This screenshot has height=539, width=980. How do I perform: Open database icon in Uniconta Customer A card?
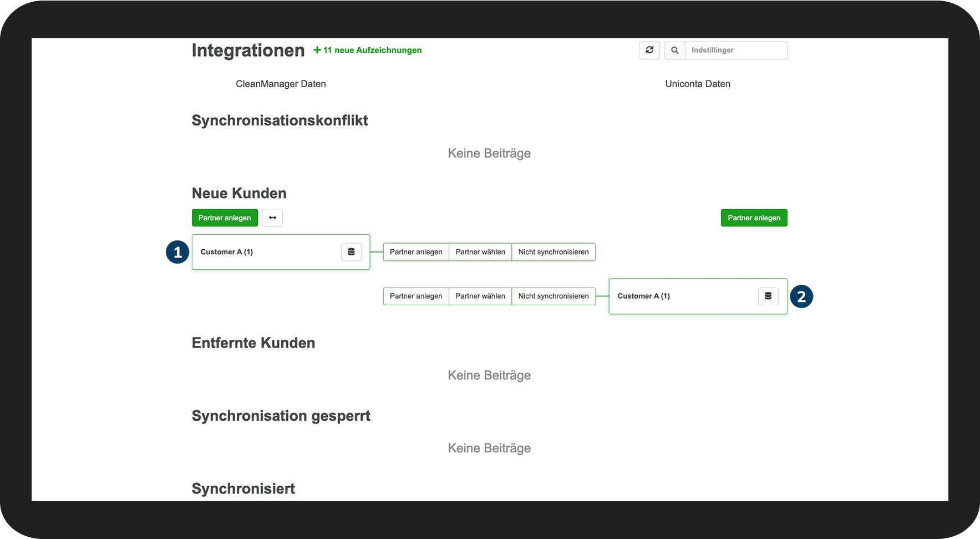tap(768, 296)
